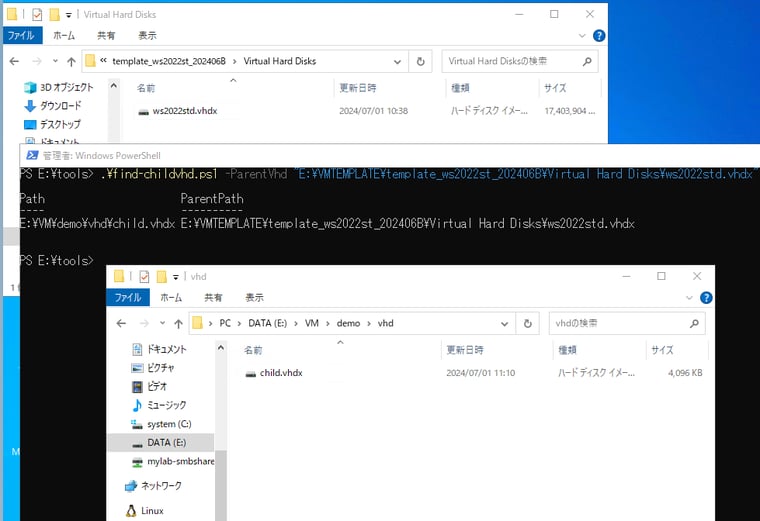This screenshot has height=521, width=760.
Task: Click demo breadcrumb in vhd window
Action: click(x=348, y=323)
